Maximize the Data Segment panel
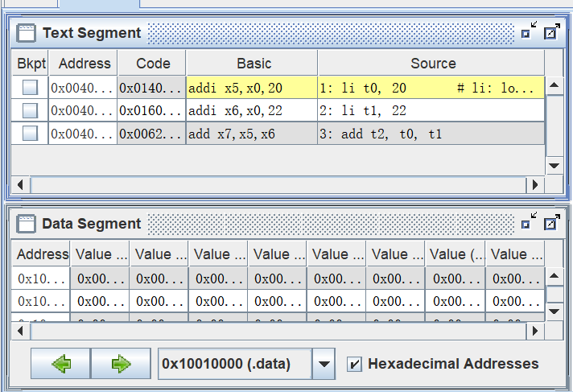The image size is (573, 392). [x=551, y=223]
